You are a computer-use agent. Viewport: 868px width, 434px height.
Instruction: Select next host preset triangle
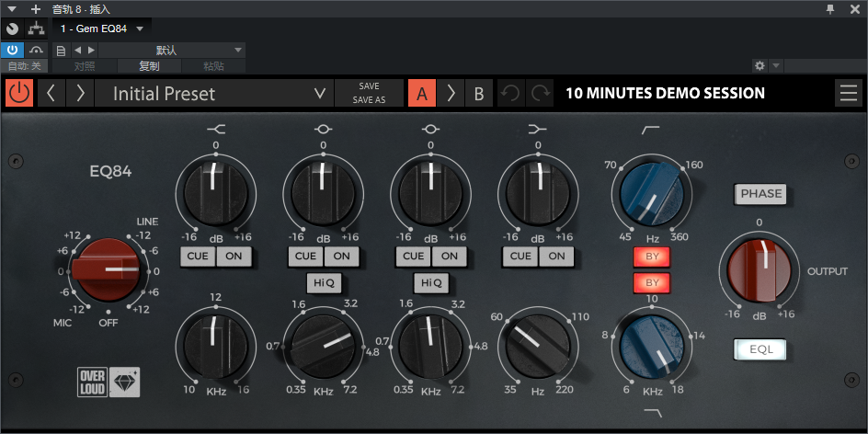91,50
